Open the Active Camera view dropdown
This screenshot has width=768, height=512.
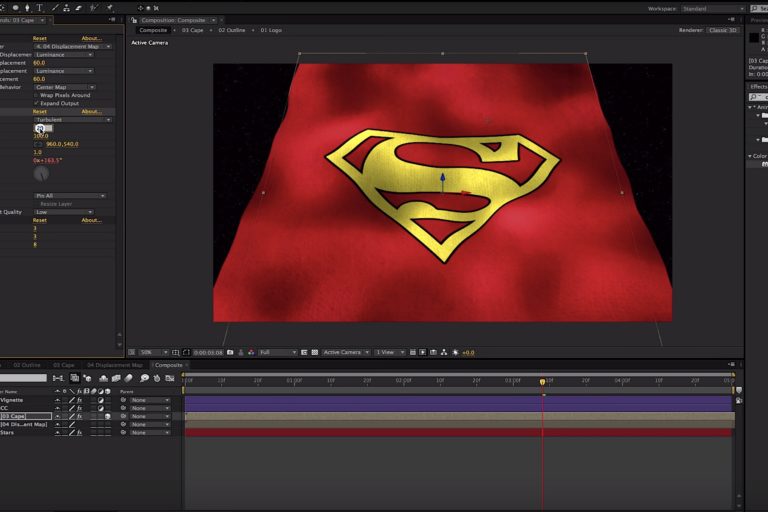(x=346, y=352)
